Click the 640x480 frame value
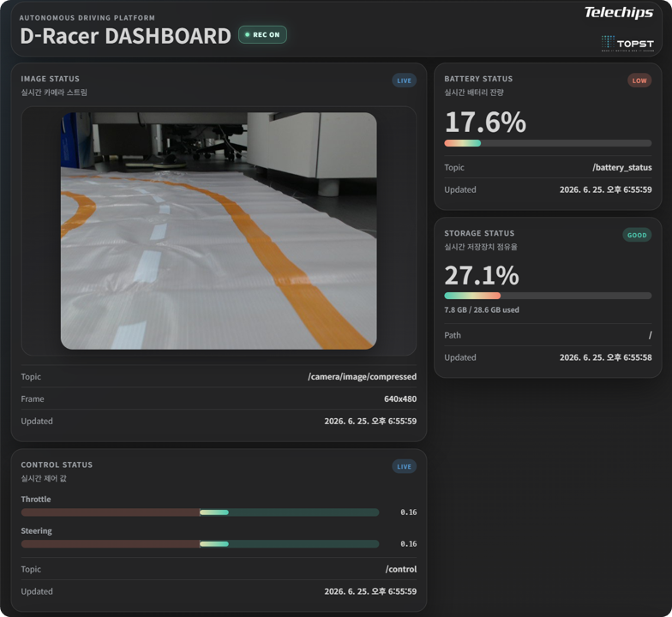The image size is (672, 617). 400,399
